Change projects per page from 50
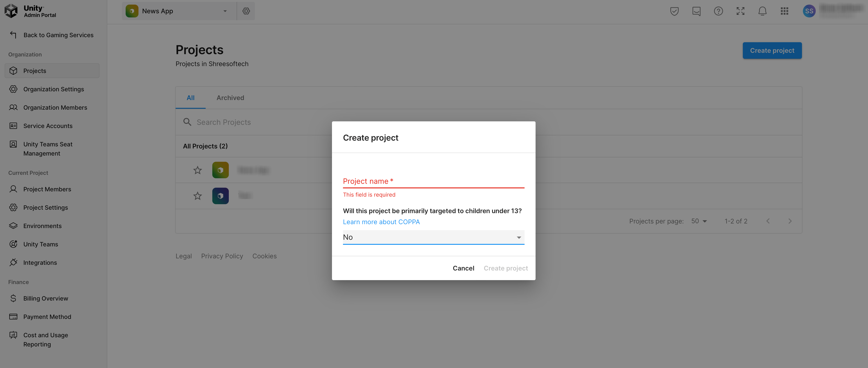This screenshot has width=868, height=368. pyautogui.click(x=699, y=221)
